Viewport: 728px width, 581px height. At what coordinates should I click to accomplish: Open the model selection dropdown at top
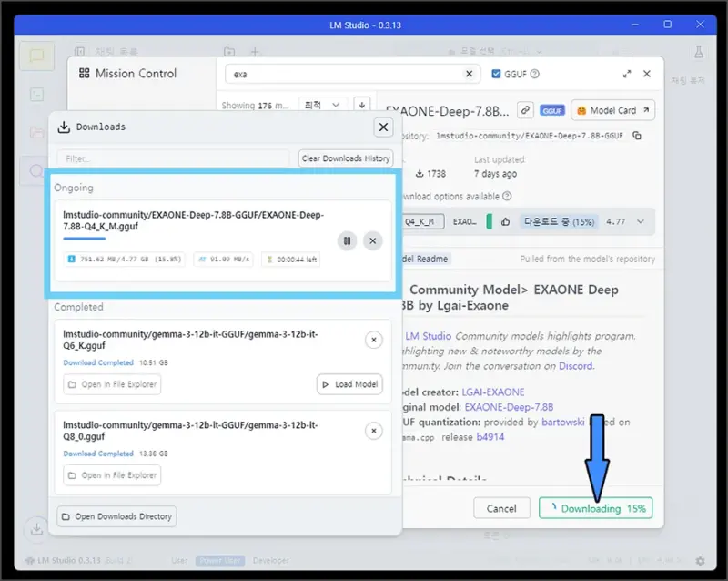click(x=496, y=52)
